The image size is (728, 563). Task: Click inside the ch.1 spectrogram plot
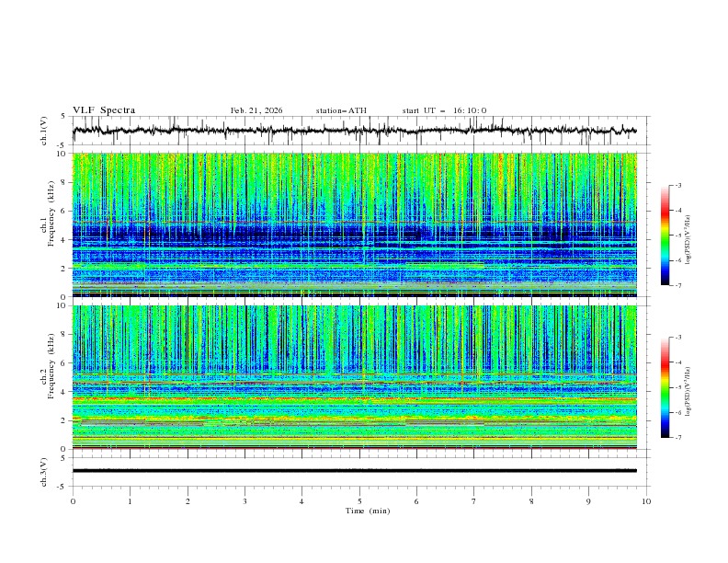[359, 224]
